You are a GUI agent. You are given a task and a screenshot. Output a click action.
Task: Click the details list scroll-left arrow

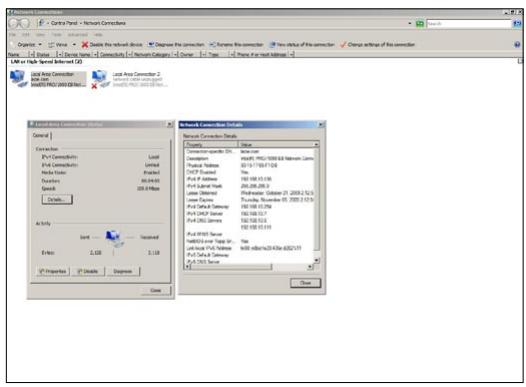[188, 267]
